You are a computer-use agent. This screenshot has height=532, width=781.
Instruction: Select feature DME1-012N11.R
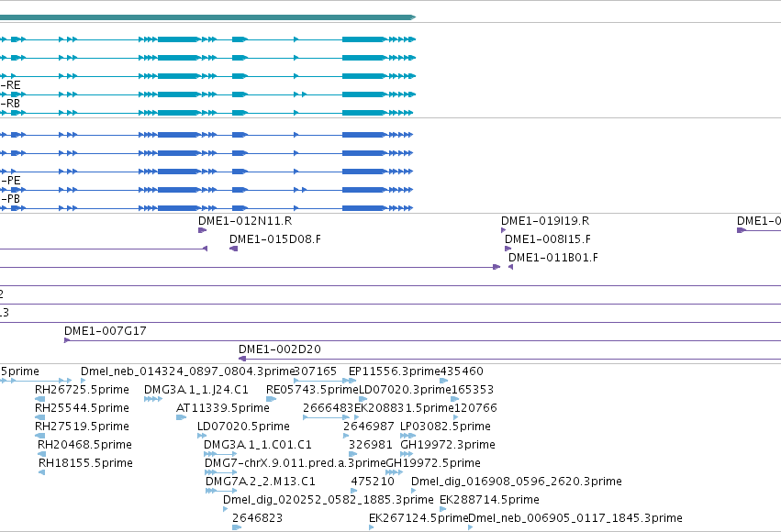pos(245,221)
